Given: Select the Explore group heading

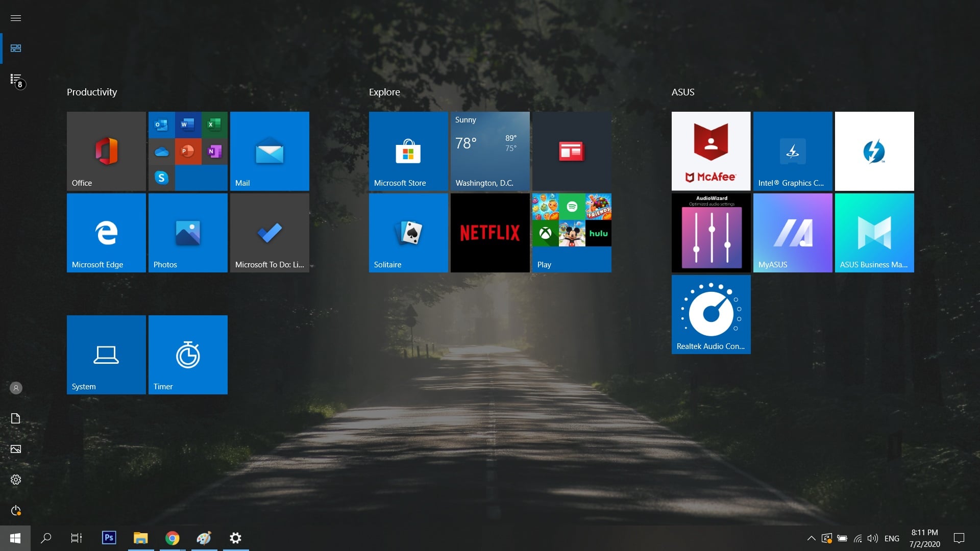Looking at the screenshot, I should coord(384,92).
